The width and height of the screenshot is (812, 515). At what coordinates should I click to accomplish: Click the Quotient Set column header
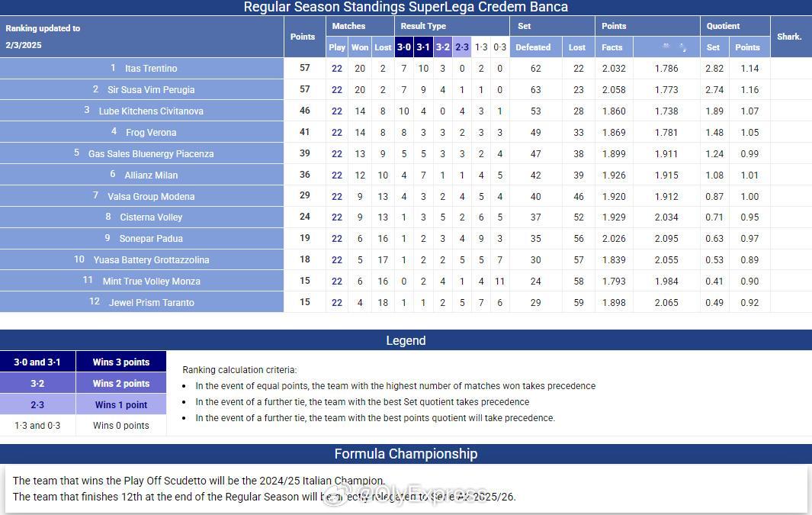click(x=713, y=47)
